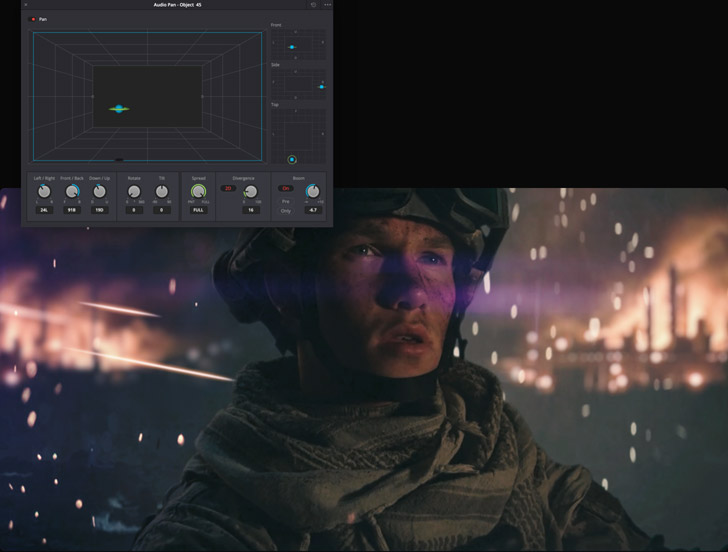Click the Tilt knob
Screen dimensions: 728x552
(x=161, y=191)
